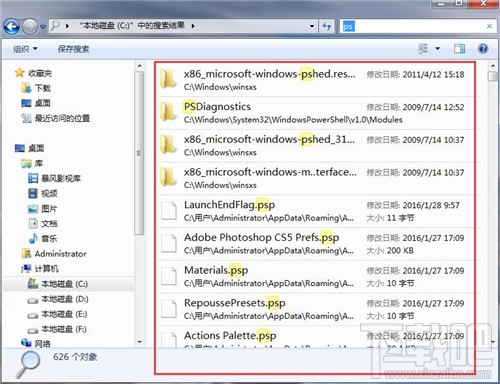Select 本地磁盘 (F:) drive

[x=57, y=329]
